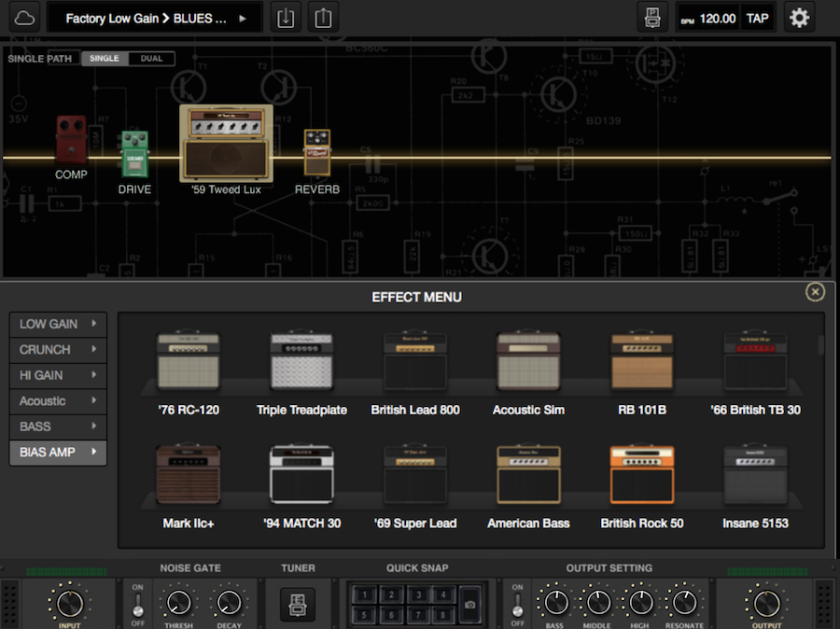Select Quick Snap slot 1
This screenshot has width=840, height=629.
364,594
